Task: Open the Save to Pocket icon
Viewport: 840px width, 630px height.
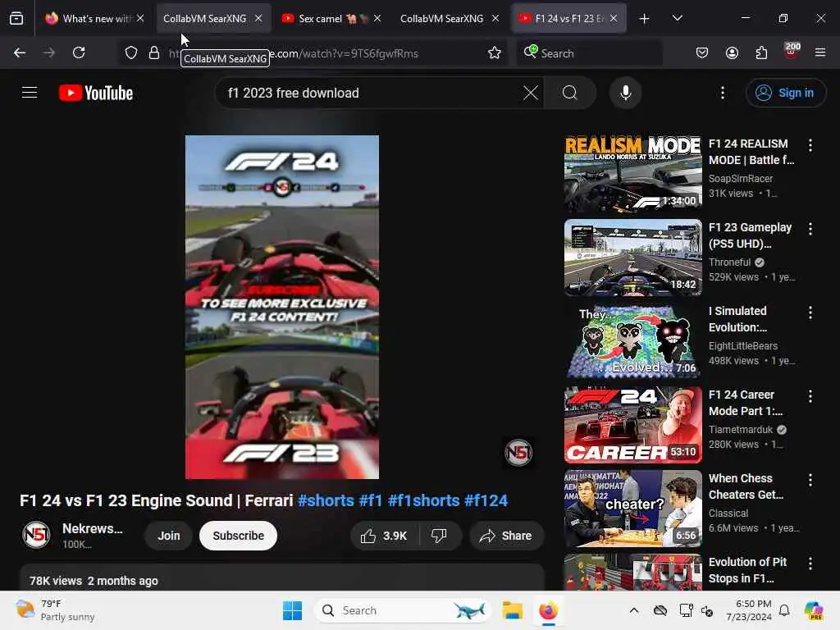Action: tap(702, 52)
